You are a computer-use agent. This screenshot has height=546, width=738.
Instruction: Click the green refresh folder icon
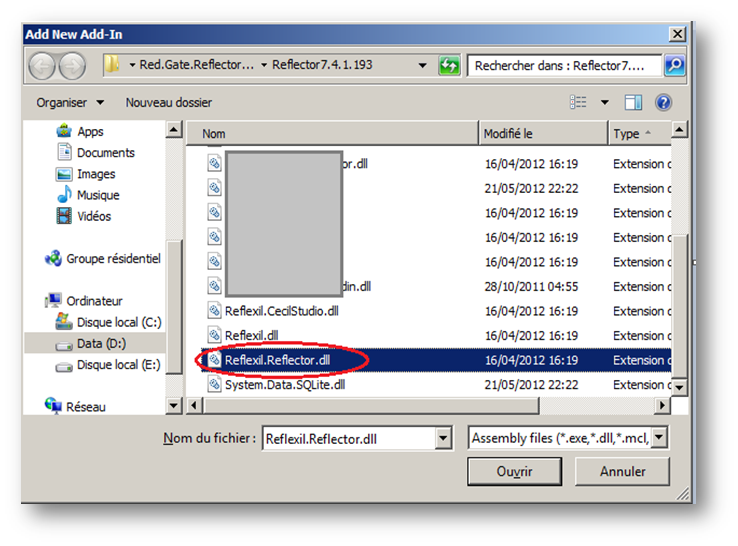(449, 65)
